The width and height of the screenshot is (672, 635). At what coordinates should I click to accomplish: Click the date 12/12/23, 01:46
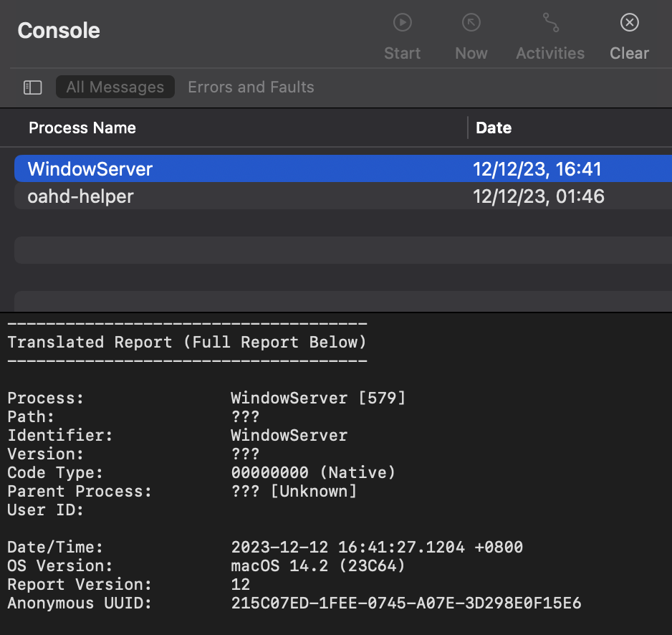pyautogui.click(x=538, y=196)
